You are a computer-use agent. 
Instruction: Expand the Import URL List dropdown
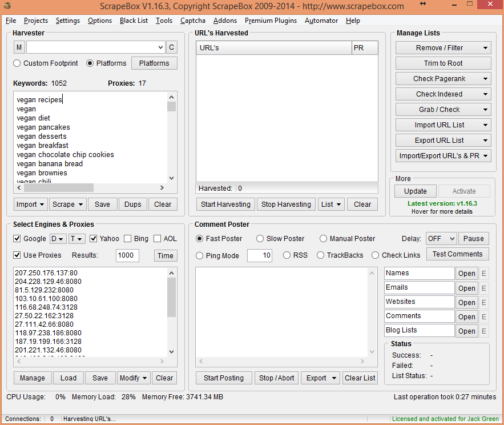point(485,125)
